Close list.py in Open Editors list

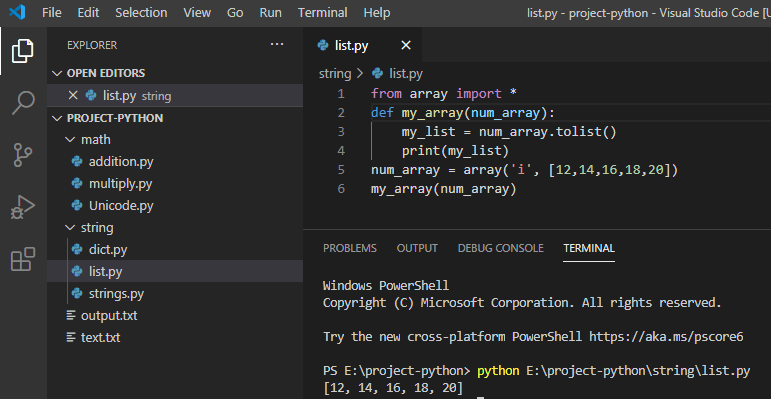coord(73,95)
